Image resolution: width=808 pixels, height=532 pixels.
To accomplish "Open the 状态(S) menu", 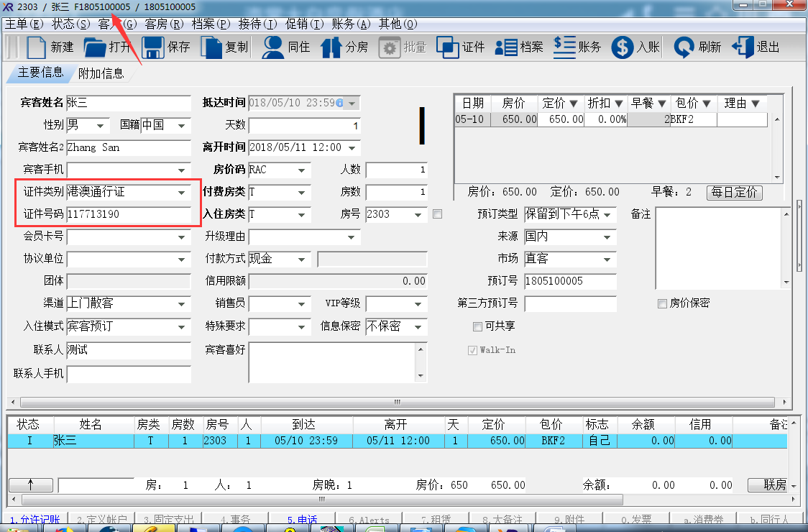I will coord(71,24).
